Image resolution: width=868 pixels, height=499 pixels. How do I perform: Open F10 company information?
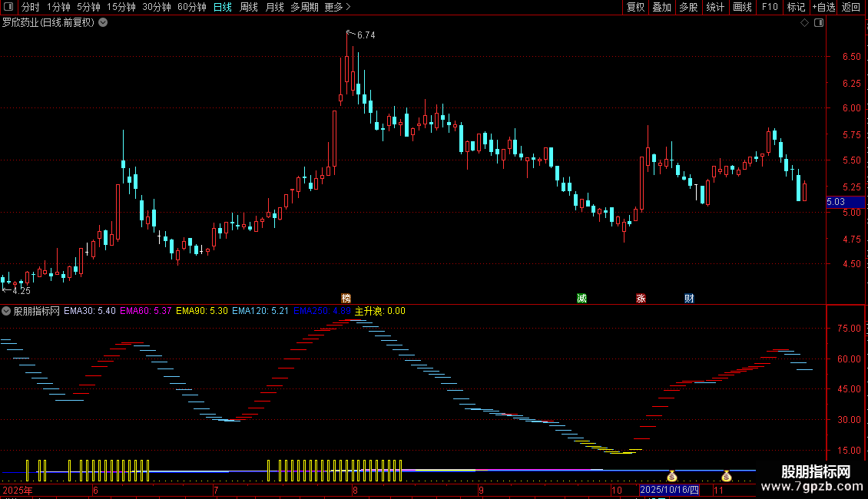[x=770, y=7]
